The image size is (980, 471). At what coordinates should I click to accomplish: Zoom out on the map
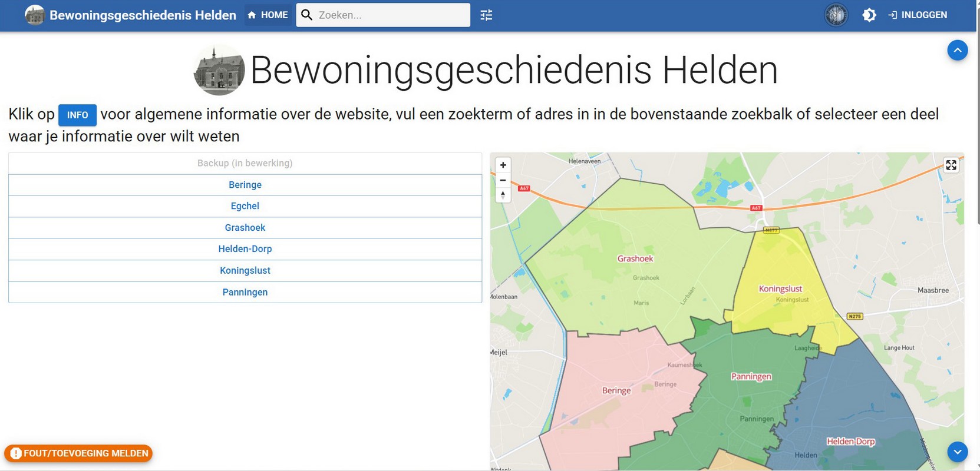[x=503, y=180]
